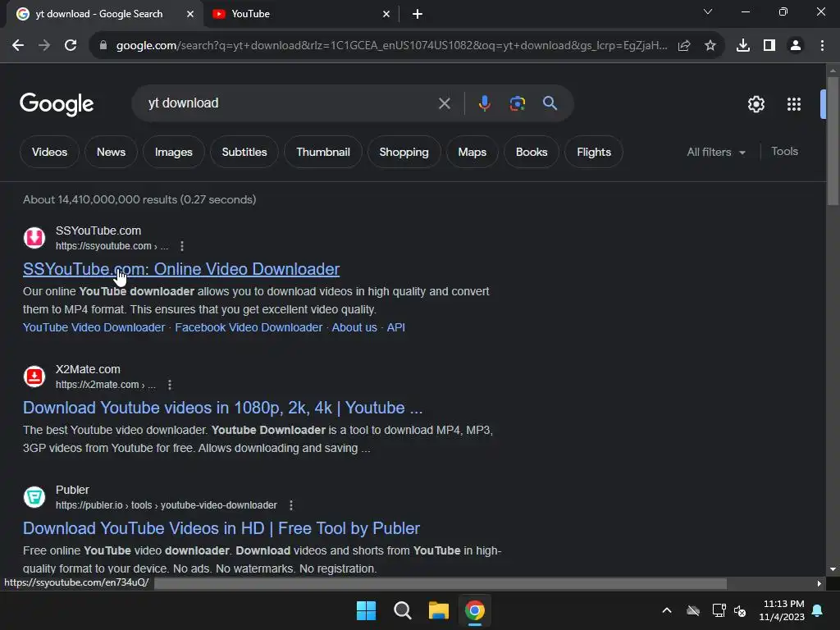This screenshot has width=840, height=630.
Task: Click the vertical page scrollbar
Action: (833, 141)
